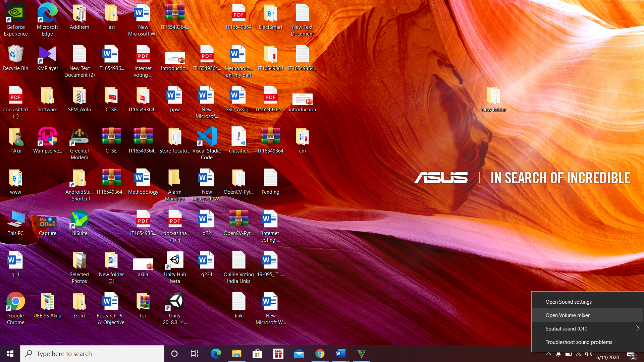The width and height of the screenshot is (644, 362).
Task: Show hidden system tray icons
Action: pyautogui.click(x=548, y=354)
